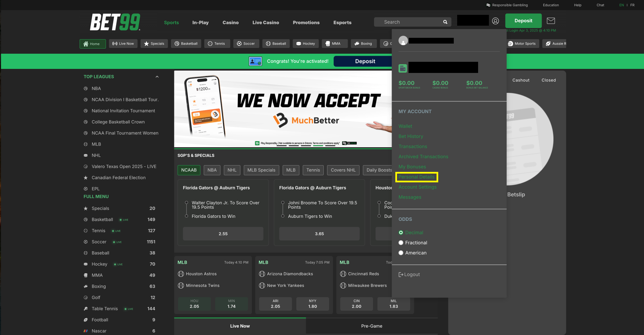
Task: Open the Live Casino menu
Action: coord(266,23)
